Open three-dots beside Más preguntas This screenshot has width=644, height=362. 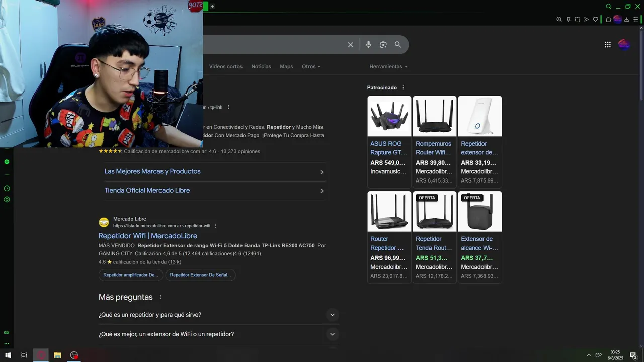(x=160, y=297)
